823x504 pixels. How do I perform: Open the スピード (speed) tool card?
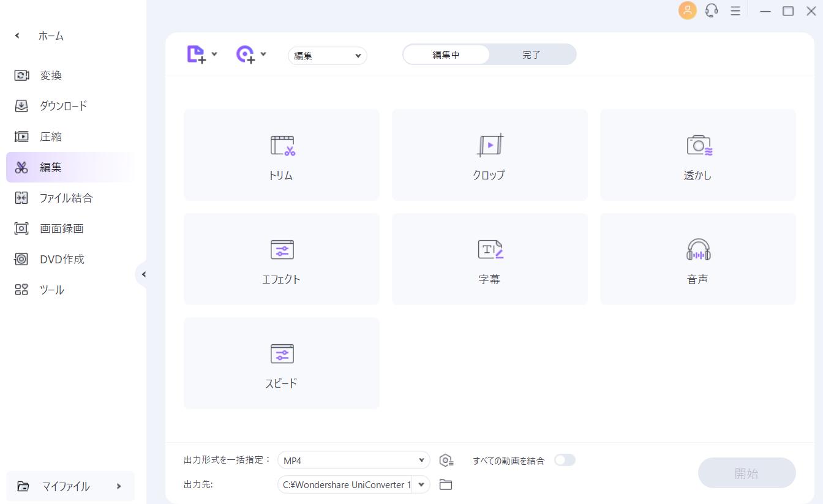click(x=282, y=363)
